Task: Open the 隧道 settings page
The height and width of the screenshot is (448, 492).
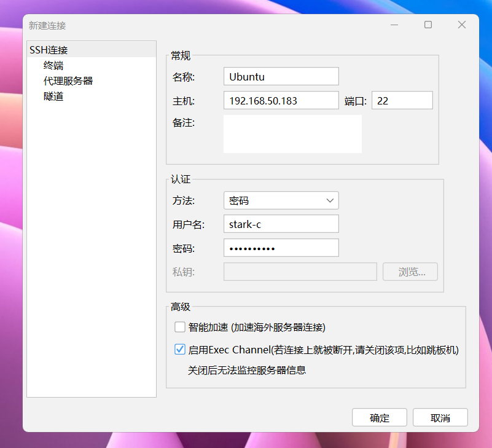Action: coord(53,96)
